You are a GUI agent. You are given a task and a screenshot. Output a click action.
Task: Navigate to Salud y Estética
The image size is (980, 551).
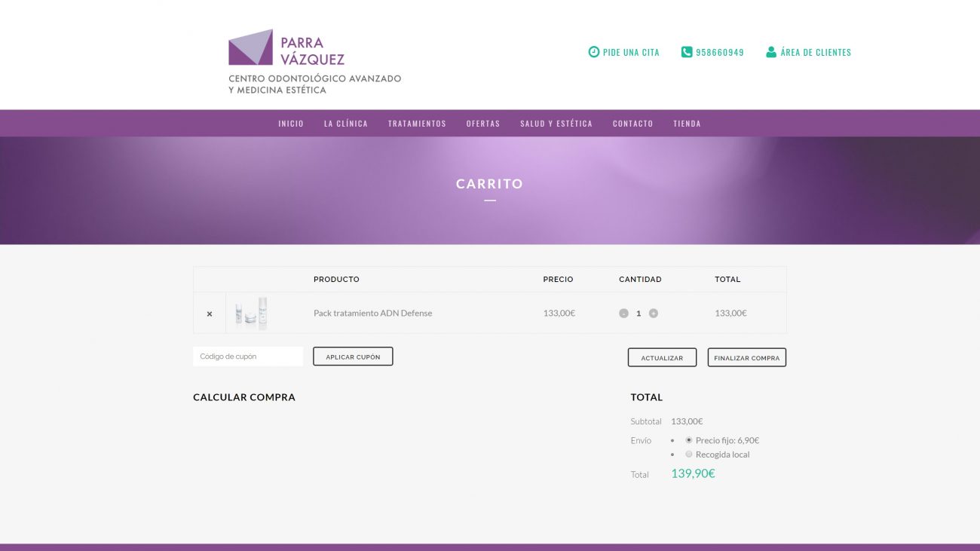tap(556, 124)
